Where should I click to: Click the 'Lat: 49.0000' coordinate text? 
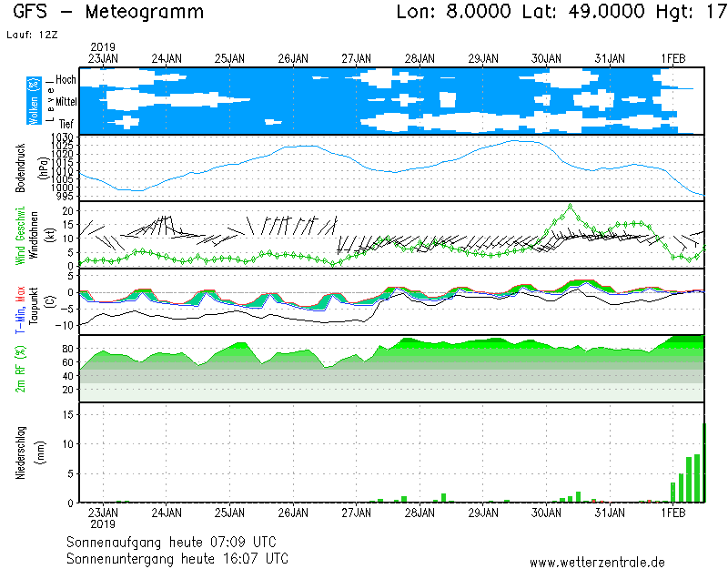coord(583,12)
